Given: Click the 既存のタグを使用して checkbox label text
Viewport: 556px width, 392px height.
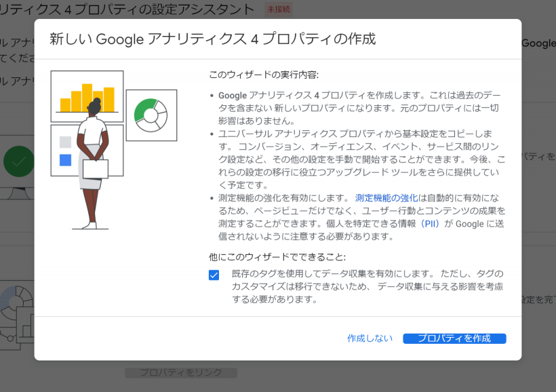Looking at the screenshot, I should coord(366,286).
